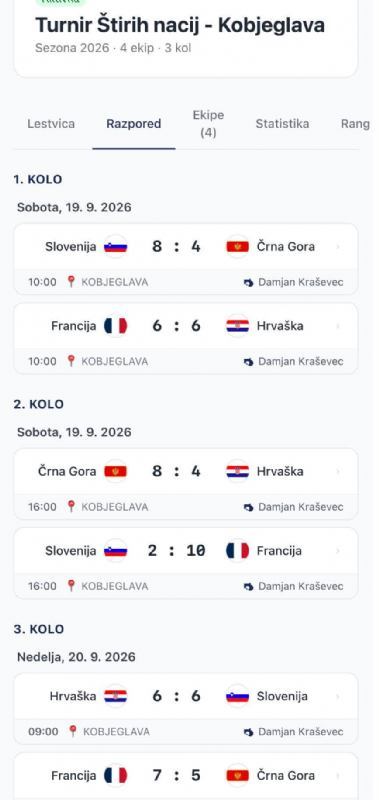Click Turnir Štirih nacij - Kobjeglava title
The width and height of the screenshot is (379, 800).
tap(180, 25)
